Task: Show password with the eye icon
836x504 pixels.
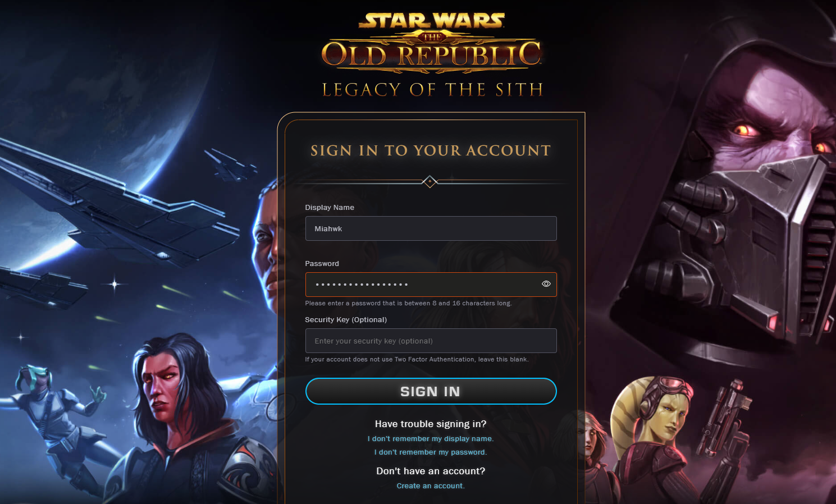Action: pyautogui.click(x=546, y=284)
